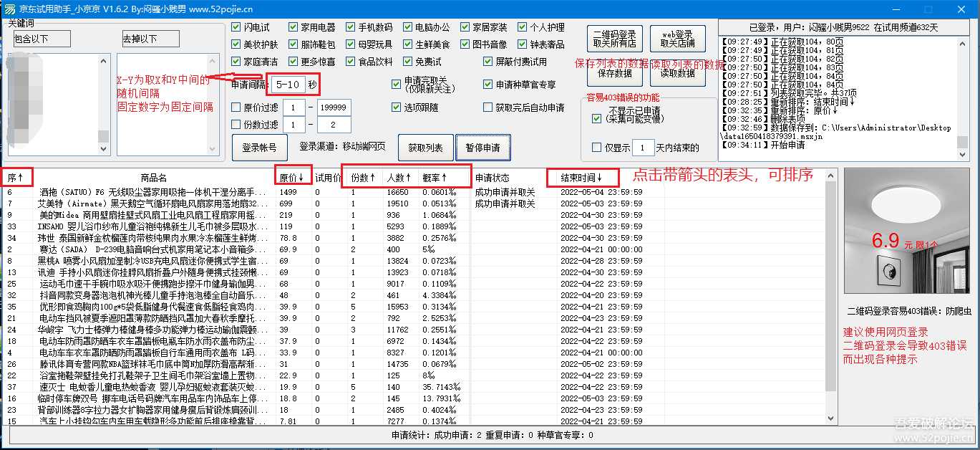
Task: Toggle the 选项跟随 option
Action: (396, 107)
